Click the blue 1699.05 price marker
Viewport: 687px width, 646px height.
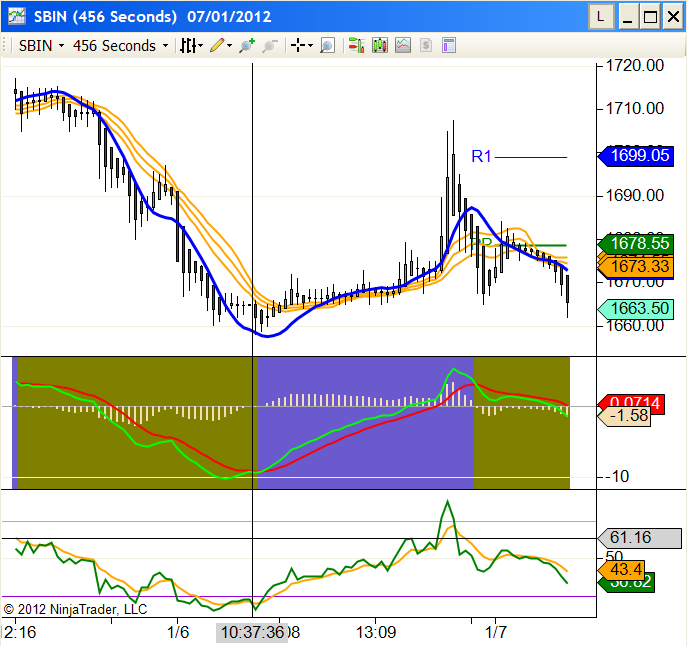pyautogui.click(x=636, y=156)
